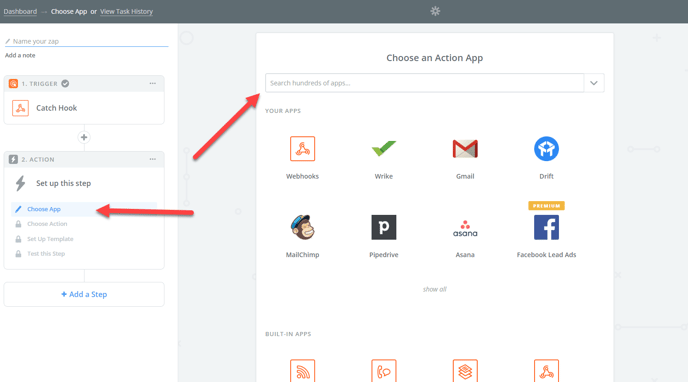Screen dimensions: 688x382
Task: Click show all apps link
Action: click(x=434, y=289)
